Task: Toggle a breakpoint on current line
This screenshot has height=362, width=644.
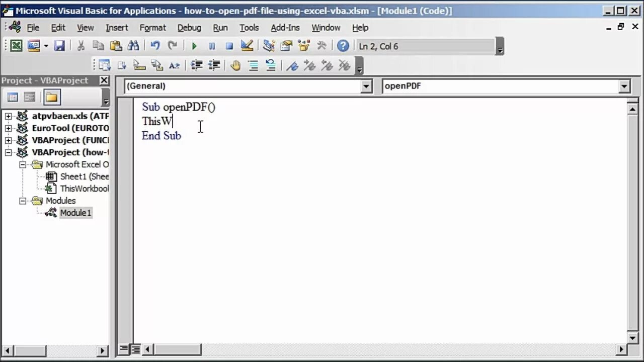Action: point(235,65)
